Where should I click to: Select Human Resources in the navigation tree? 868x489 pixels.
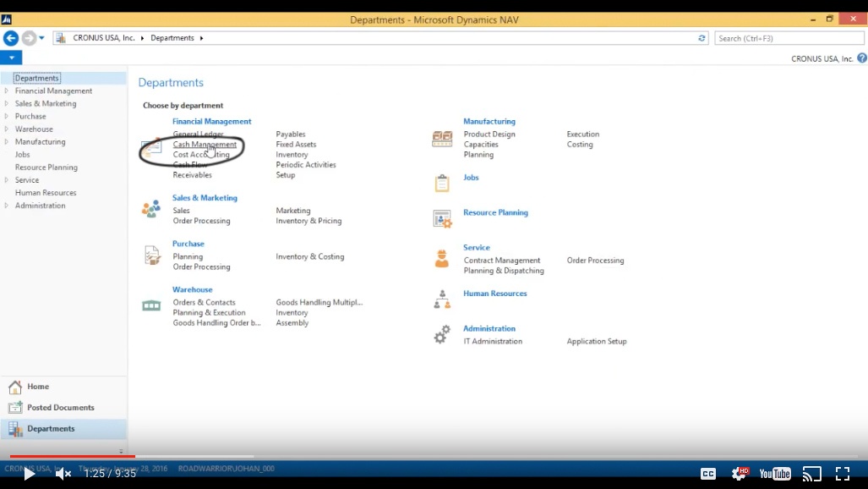[46, 193]
